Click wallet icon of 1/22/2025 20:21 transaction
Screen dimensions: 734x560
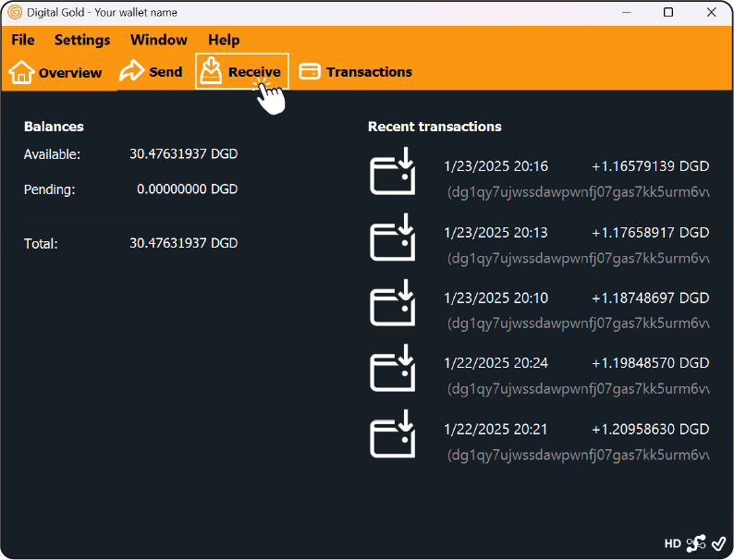tap(393, 437)
